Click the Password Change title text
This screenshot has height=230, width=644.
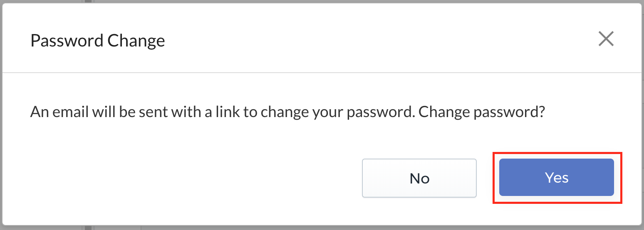tap(98, 41)
